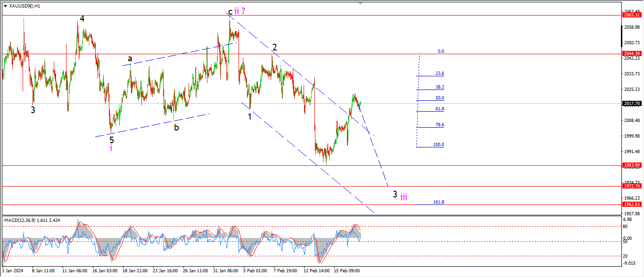
Task: Click the 1962.83 price level tag
Action: point(632,204)
